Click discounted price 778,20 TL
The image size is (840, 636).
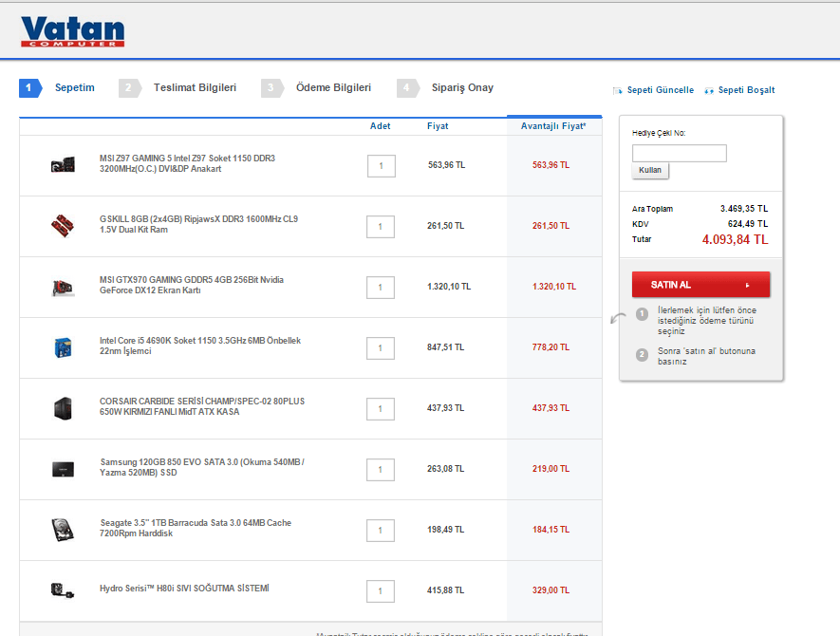click(x=551, y=347)
